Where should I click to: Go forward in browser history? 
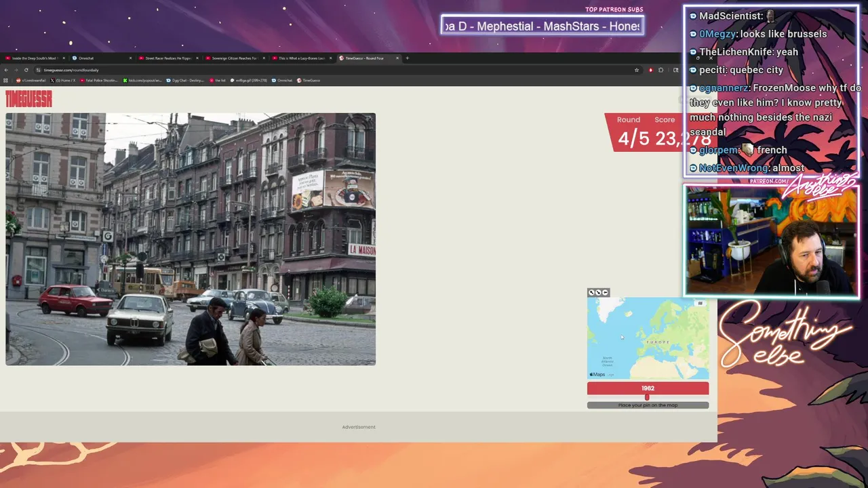click(16, 70)
